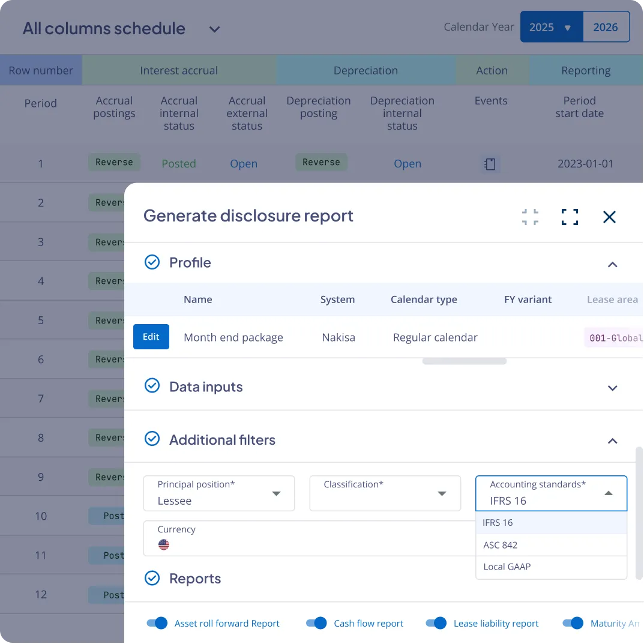Click Reverse depreciation posting in row 1
644x644 pixels.
pyautogui.click(x=321, y=162)
